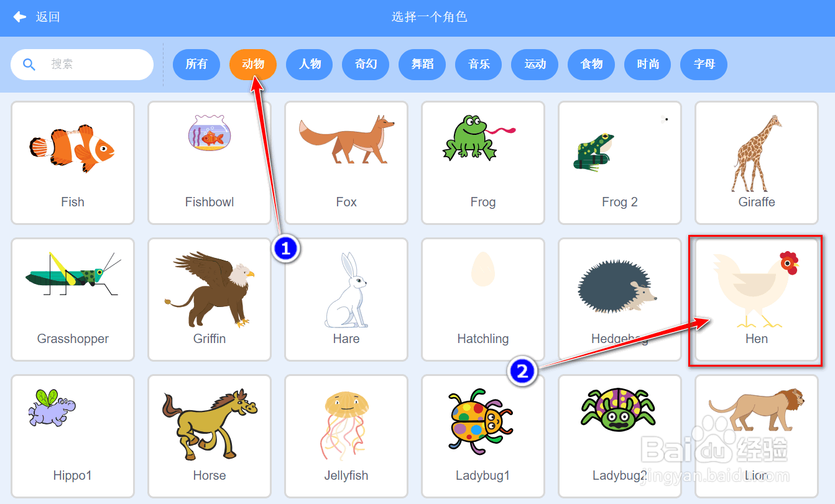The width and height of the screenshot is (835, 504).
Task: Pick the Hen sprite
Action: [757, 300]
